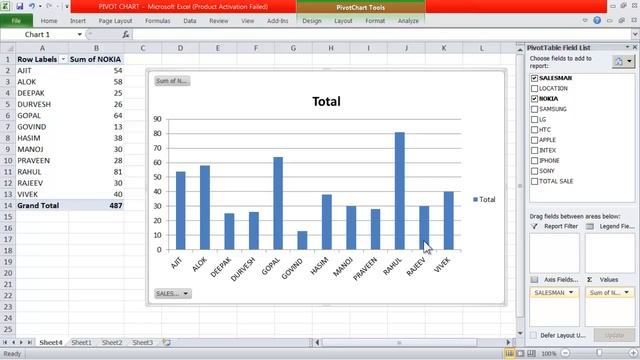The image size is (640, 360).
Task: Go to last sheet navigation arrow
Action: click(x=29, y=342)
